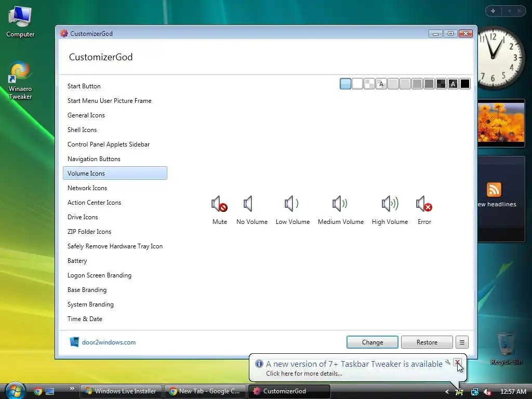Click the door2windows logo icon
The width and height of the screenshot is (532, 399).
pyautogui.click(x=74, y=342)
